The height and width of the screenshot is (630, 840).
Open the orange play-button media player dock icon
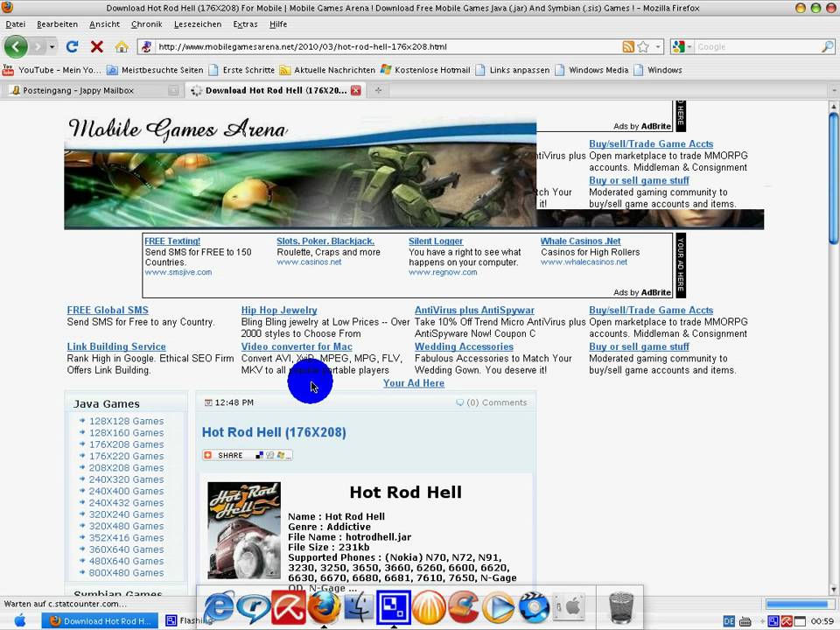[498, 607]
